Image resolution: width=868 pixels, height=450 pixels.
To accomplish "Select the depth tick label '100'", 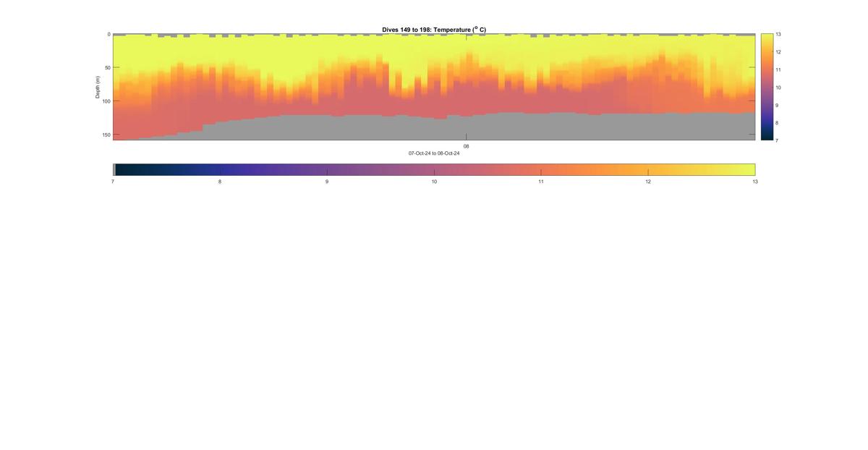I will (x=106, y=101).
